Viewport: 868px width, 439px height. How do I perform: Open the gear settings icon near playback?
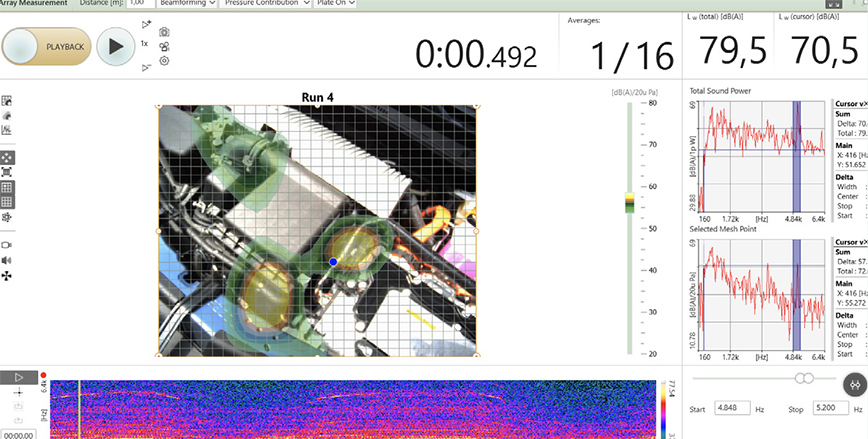coord(164,61)
